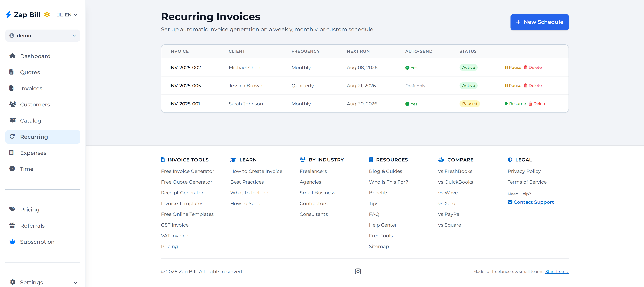644x287 pixels.
Task: Click the Invoice Tools document icon
Action: click(163, 160)
